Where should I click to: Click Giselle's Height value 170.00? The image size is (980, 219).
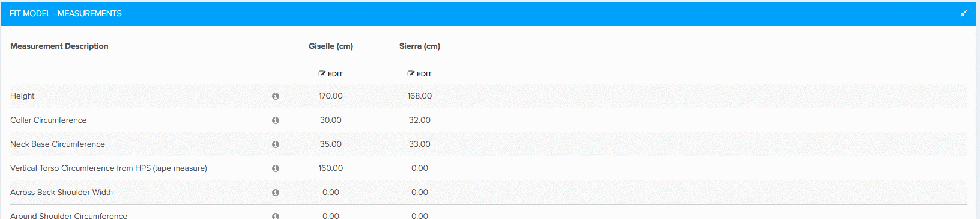[x=331, y=96]
